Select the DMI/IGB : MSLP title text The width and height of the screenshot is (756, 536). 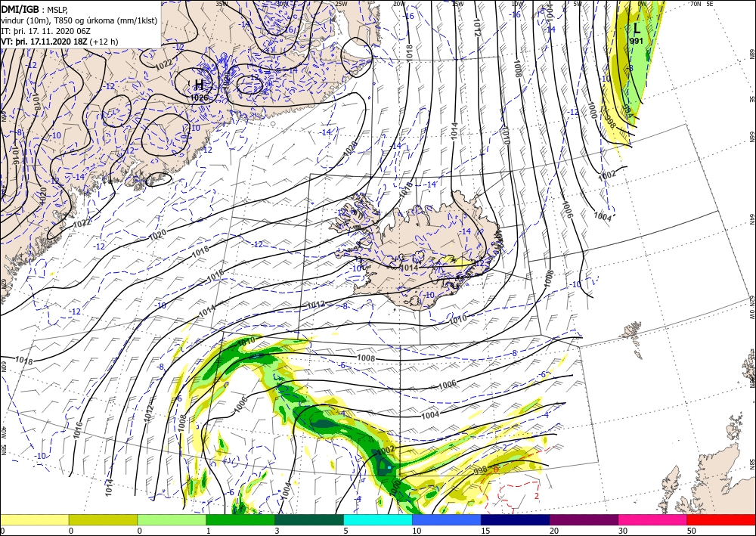click(x=36, y=8)
